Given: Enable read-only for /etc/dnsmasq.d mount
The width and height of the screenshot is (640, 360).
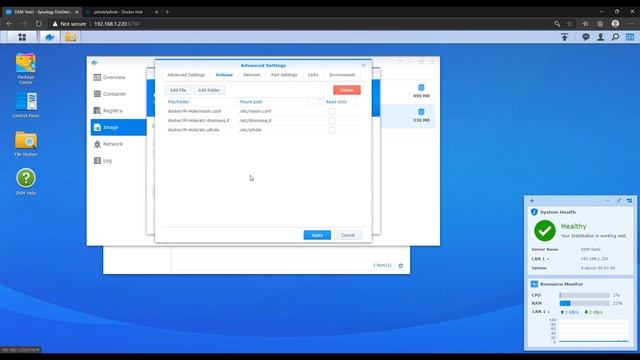Looking at the screenshot, I should [x=332, y=120].
